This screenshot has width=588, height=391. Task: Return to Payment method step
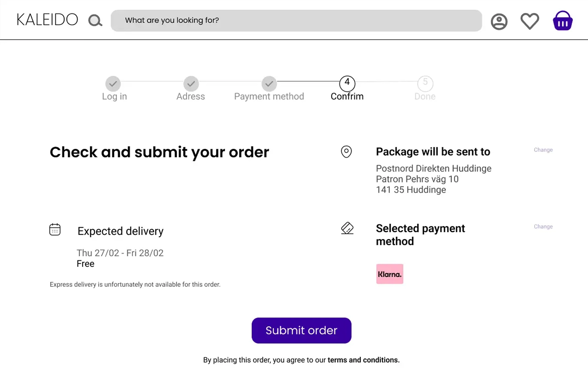[x=269, y=84]
